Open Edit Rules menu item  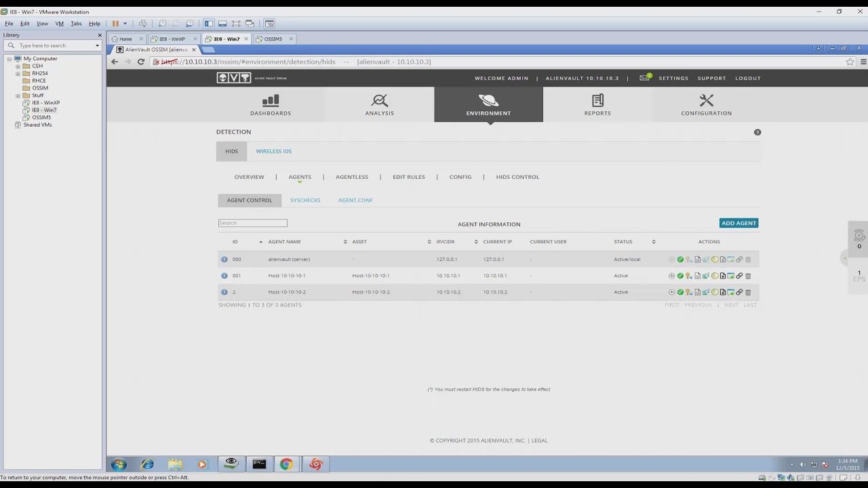pyautogui.click(x=409, y=177)
